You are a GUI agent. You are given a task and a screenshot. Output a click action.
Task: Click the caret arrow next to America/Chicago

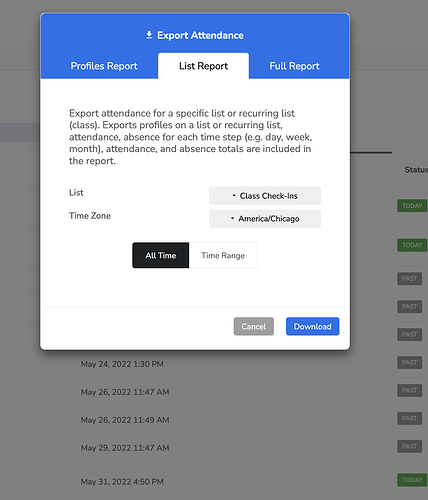232,219
